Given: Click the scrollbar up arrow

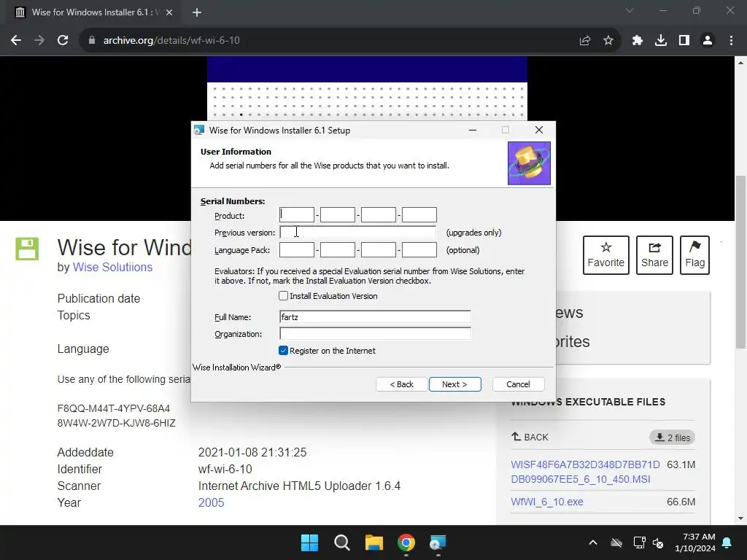Looking at the screenshot, I should pos(741,63).
